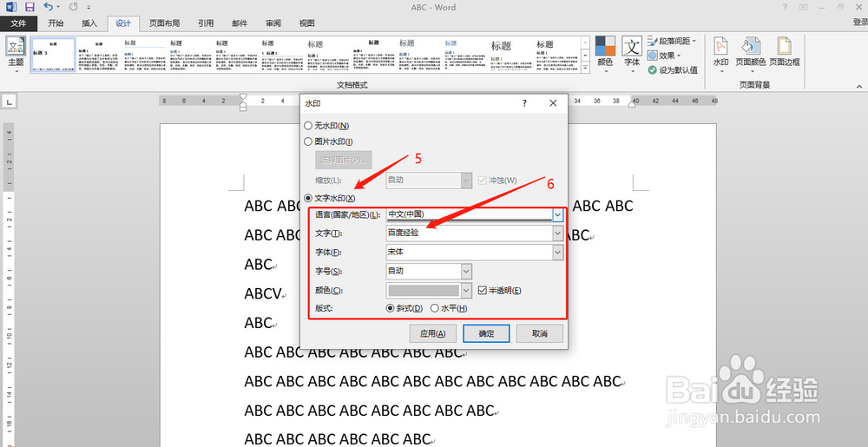Select Horizontal (水平) layout radio button

pyautogui.click(x=435, y=308)
